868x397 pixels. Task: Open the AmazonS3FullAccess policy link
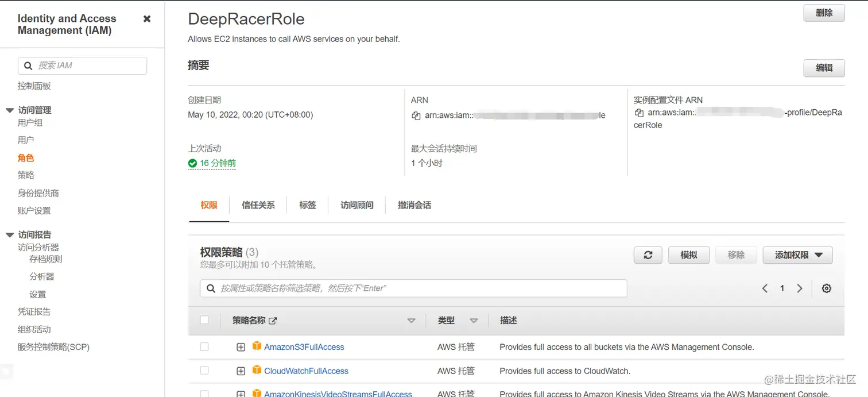pyautogui.click(x=304, y=347)
